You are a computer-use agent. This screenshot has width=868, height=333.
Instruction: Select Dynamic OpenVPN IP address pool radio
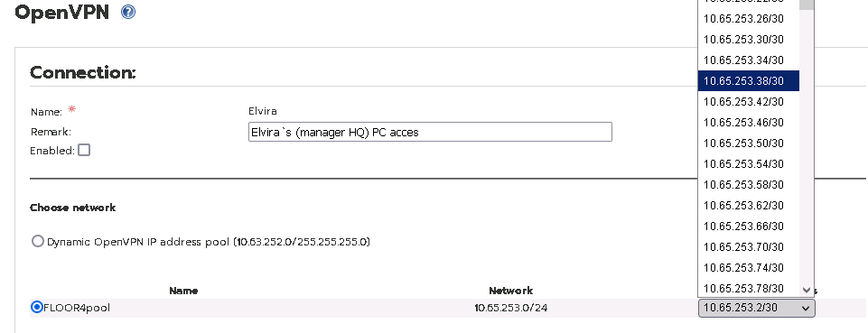tap(37, 241)
